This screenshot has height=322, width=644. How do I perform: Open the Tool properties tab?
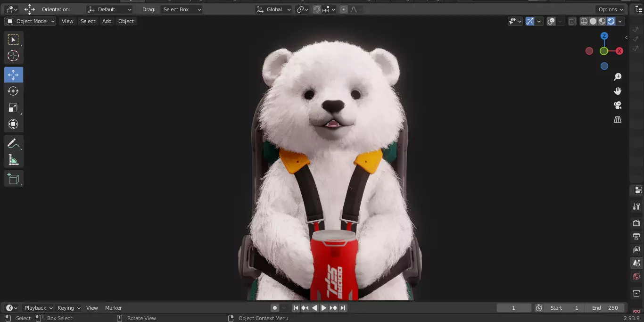coord(636,206)
